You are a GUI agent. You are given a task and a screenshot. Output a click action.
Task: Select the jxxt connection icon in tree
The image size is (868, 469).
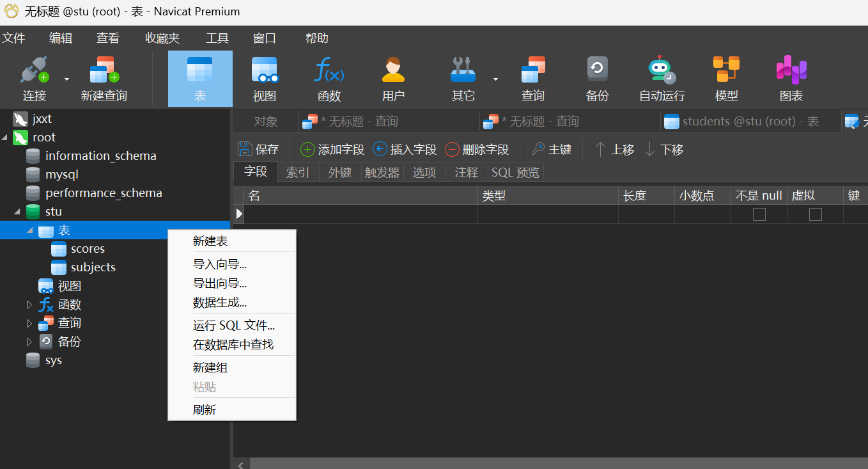pos(20,119)
